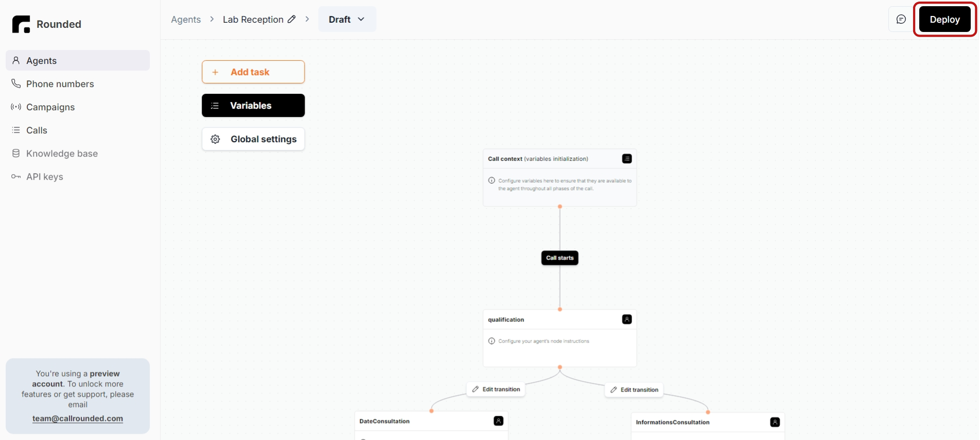980x440 pixels.
Task: Open the Agents sidebar section
Action: (78, 60)
